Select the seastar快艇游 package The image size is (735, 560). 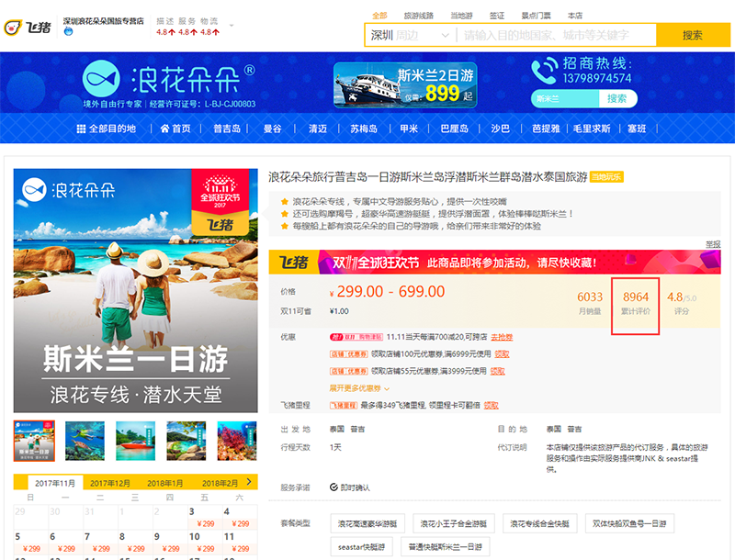[361, 547]
